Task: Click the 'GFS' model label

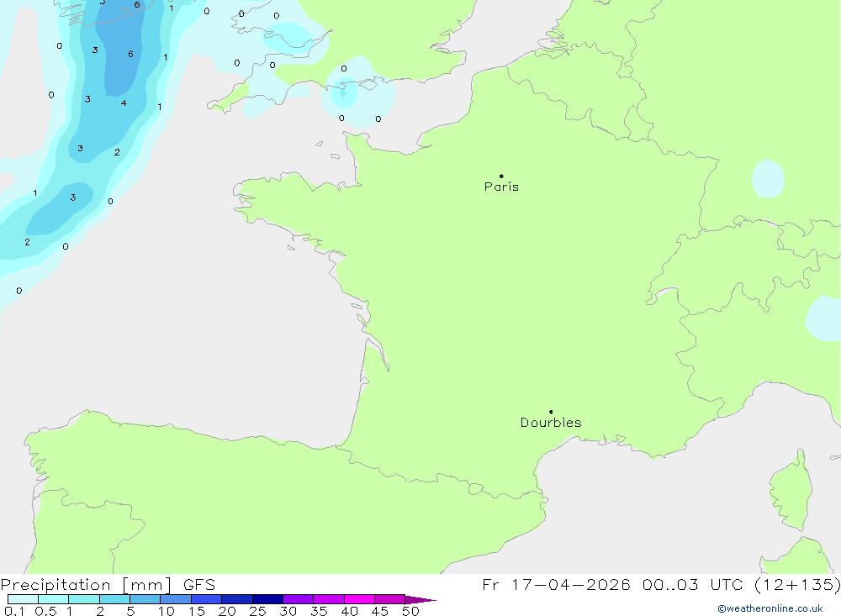Action: click(x=199, y=585)
